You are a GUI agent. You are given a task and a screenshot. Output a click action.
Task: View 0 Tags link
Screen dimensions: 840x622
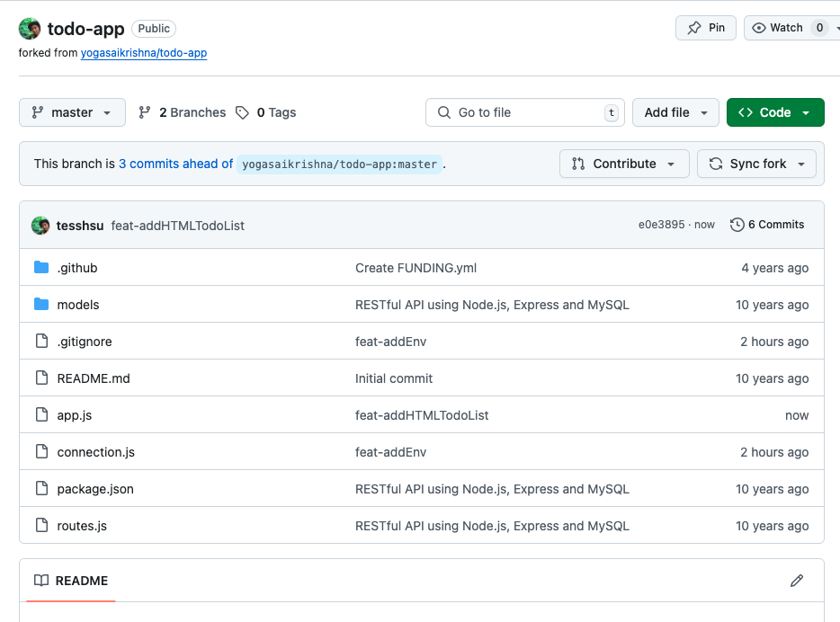[266, 112]
